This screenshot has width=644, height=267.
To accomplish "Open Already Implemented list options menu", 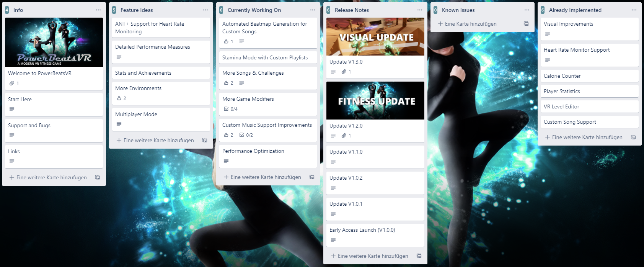I will tap(634, 10).
